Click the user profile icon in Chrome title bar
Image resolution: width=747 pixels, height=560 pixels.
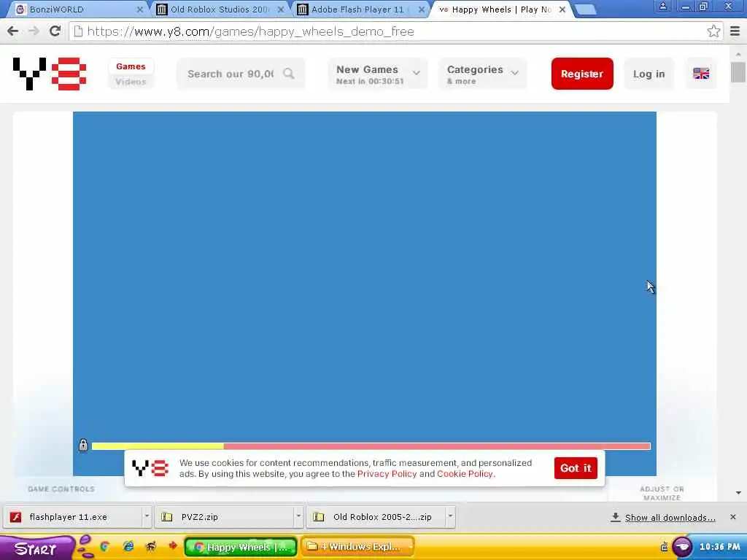[662, 6]
